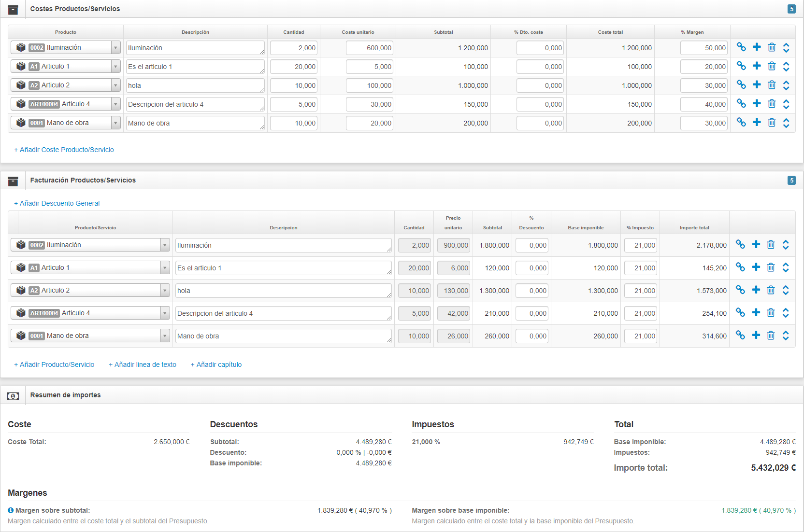The image size is (804, 532).
Task: Click billing description 'Descripcion del articulo 4'
Action: (284, 313)
